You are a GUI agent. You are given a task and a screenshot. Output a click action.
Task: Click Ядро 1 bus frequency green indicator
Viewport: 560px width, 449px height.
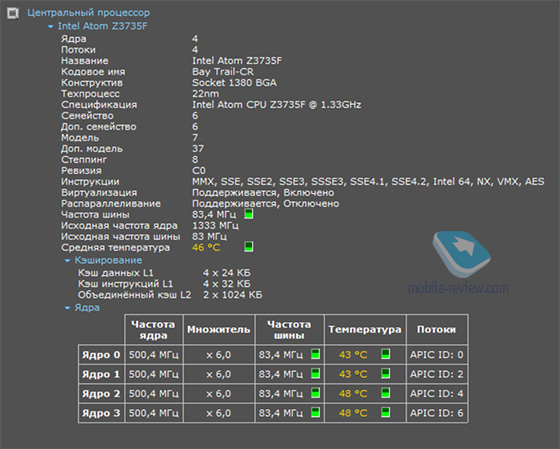pyautogui.click(x=315, y=374)
